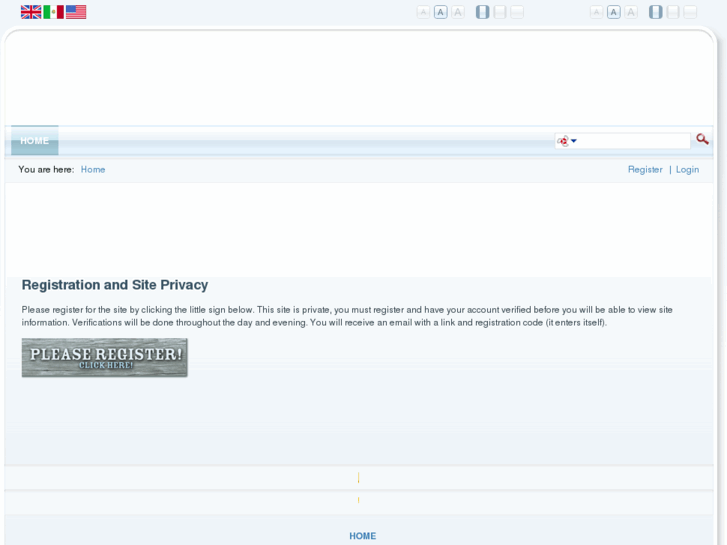Click smallest font 'A' in the left icon group
Image resolution: width=727 pixels, height=545 pixels.
423,12
